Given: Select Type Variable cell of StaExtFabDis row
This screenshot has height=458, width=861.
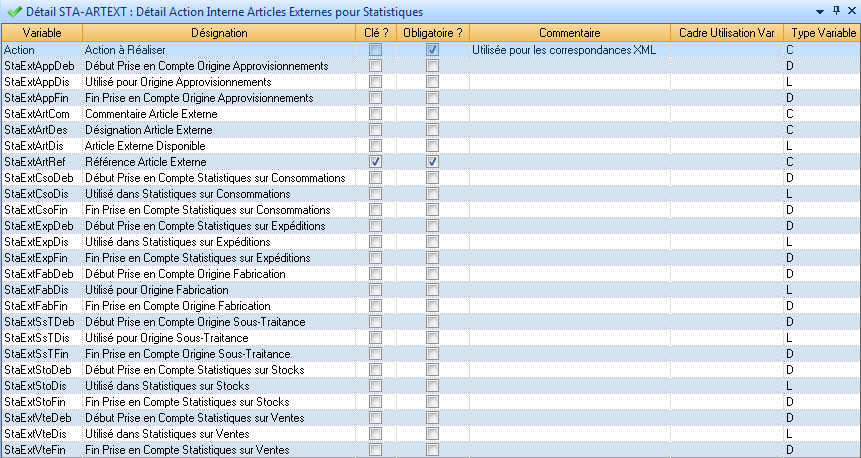Looking at the screenshot, I should point(789,290).
